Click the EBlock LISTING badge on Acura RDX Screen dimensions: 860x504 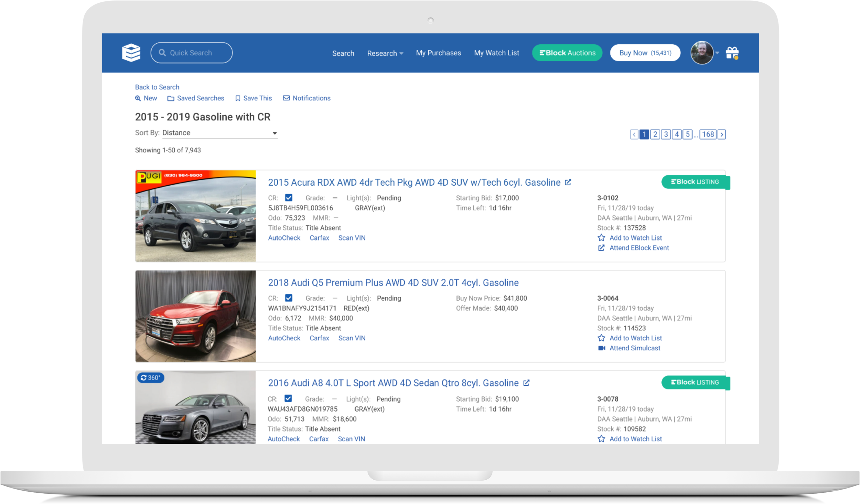pyautogui.click(x=695, y=182)
